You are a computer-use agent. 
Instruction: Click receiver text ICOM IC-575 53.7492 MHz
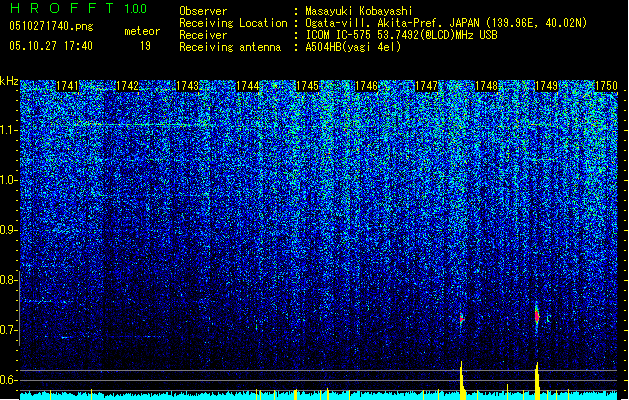coord(401,35)
